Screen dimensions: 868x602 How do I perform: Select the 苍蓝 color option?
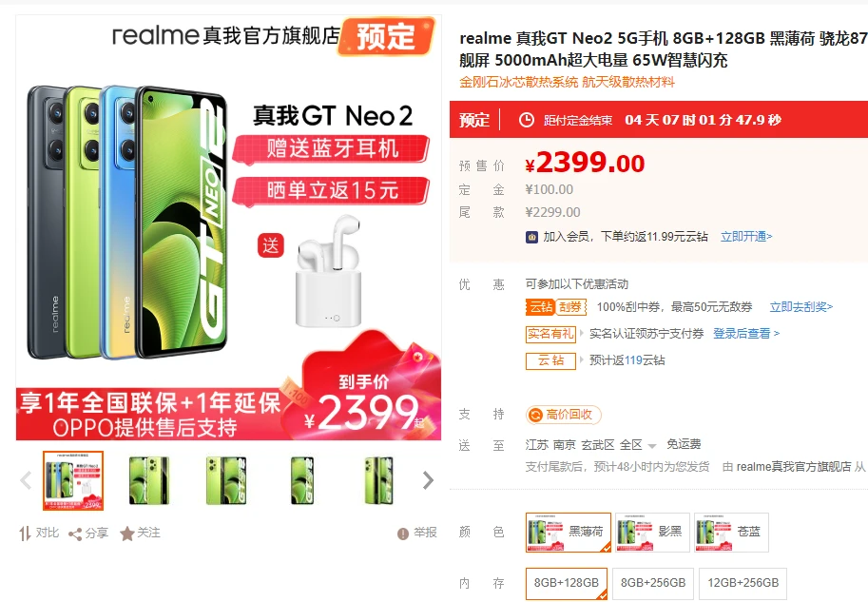[x=730, y=533]
